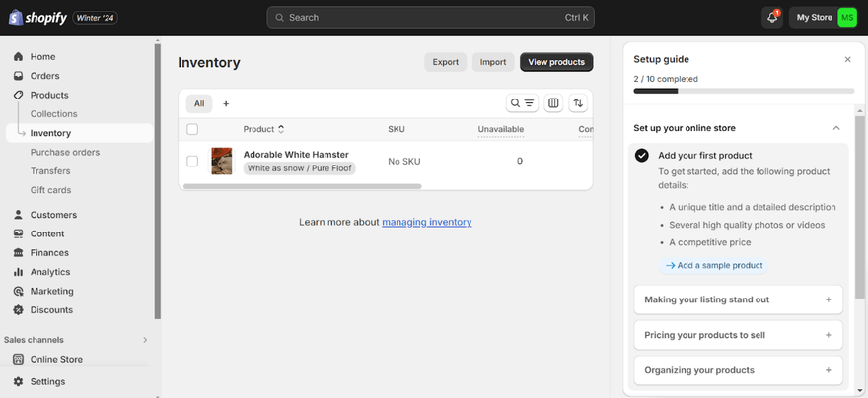Screen dimensions: 868x398
Task: Click the Discounts badge icon
Action: coord(19,310)
